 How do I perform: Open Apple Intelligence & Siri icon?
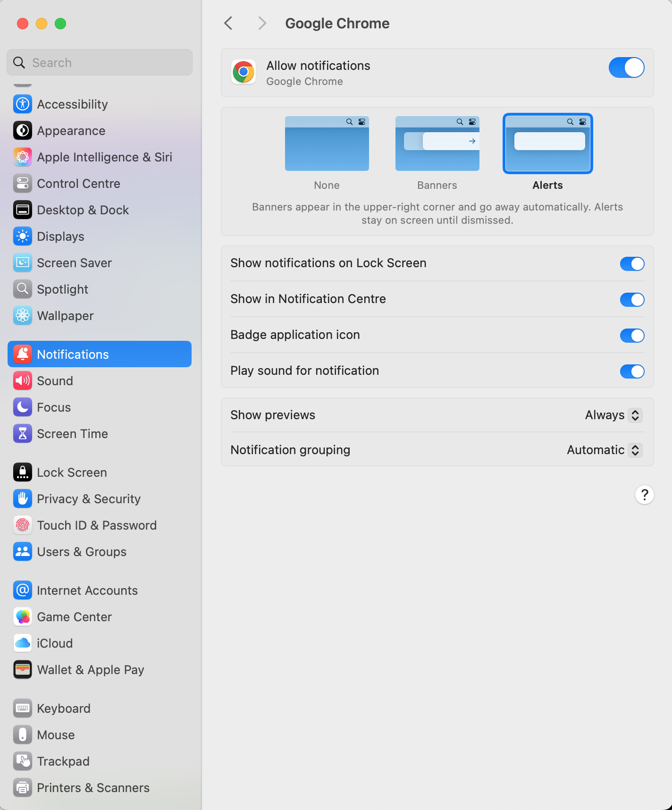click(x=23, y=157)
